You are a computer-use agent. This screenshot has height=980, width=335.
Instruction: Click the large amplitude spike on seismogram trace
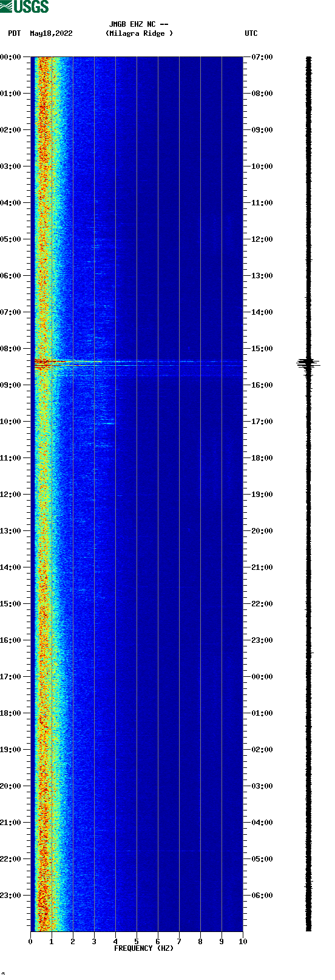tap(309, 363)
